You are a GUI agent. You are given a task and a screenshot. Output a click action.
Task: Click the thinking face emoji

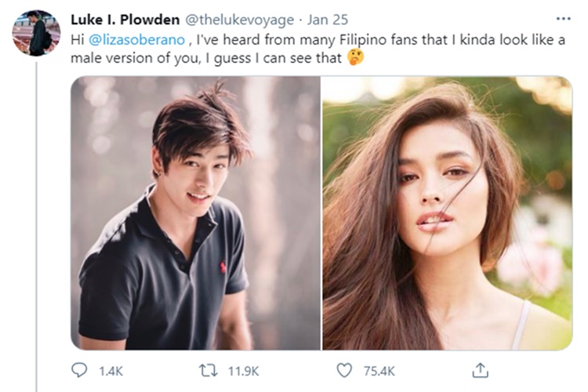click(355, 59)
